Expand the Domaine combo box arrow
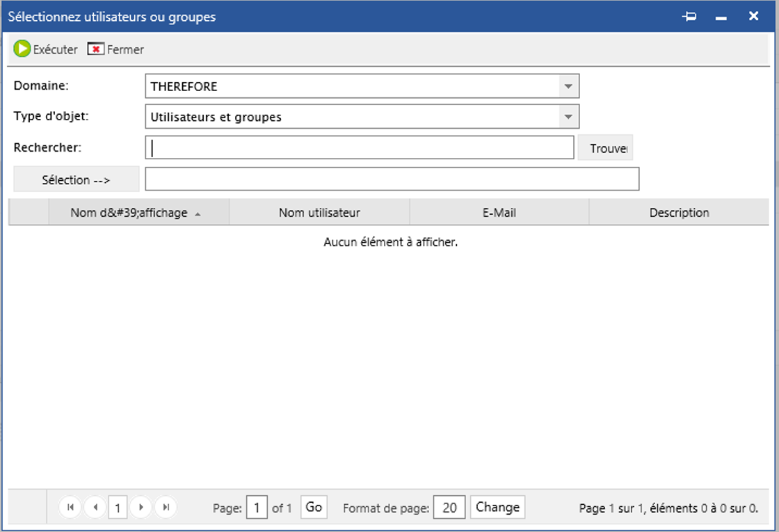 tap(570, 86)
